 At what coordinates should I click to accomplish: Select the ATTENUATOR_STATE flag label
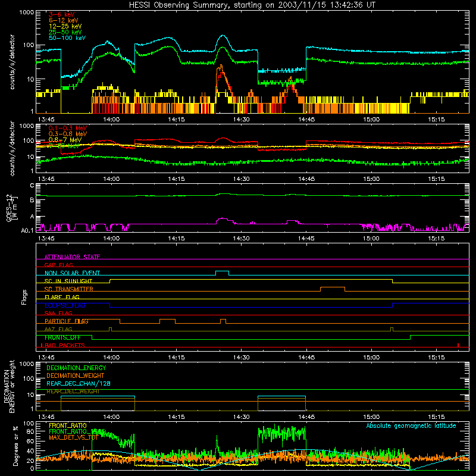72,257
